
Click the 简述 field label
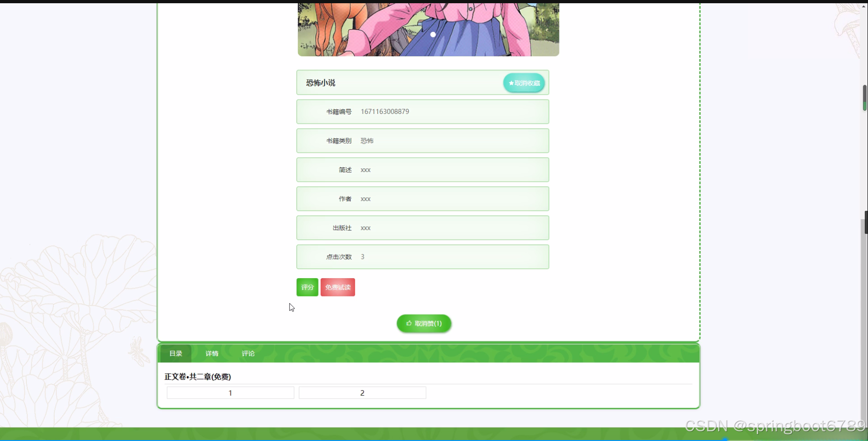[345, 170]
